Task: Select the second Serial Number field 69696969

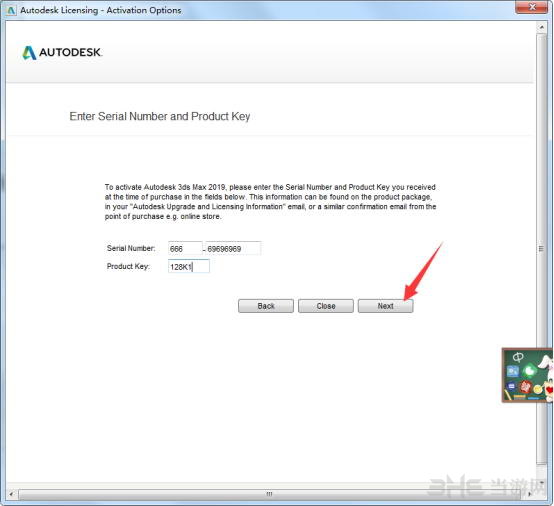Action: click(x=234, y=248)
